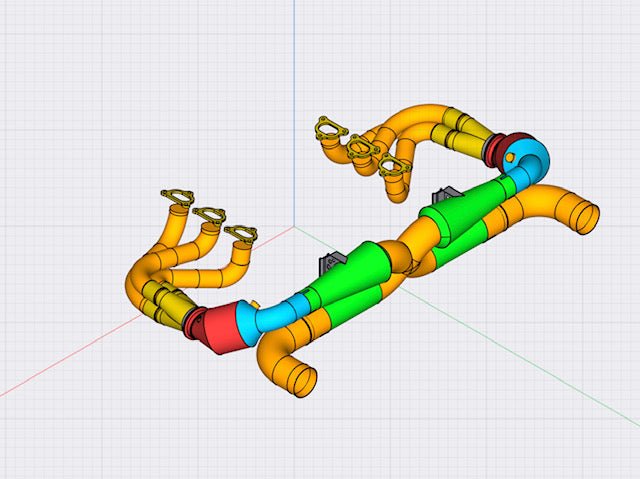Image resolution: width=640 pixels, height=479 pixels.
Task: Click the leftmost exhaust header flange
Action: pos(177,198)
